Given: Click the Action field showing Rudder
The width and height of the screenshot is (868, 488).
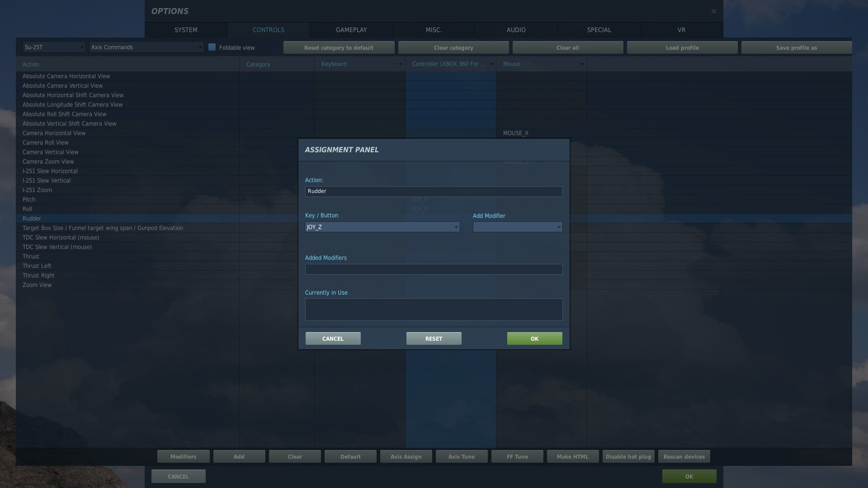Looking at the screenshot, I should [x=433, y=191].
